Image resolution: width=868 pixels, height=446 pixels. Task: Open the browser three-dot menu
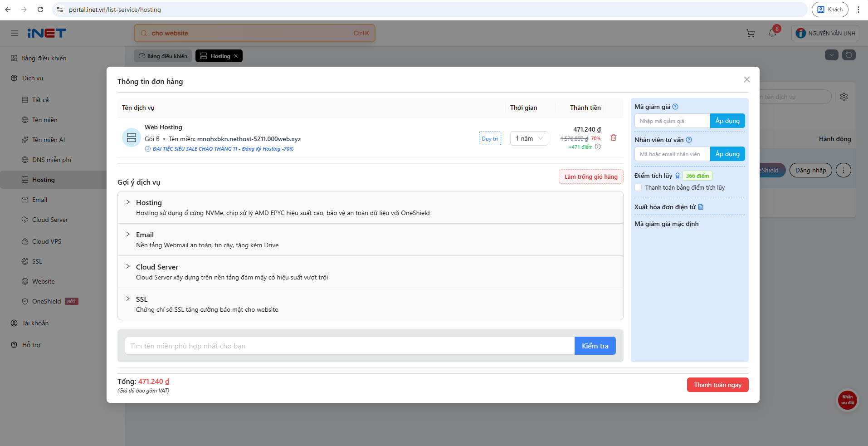858,10
